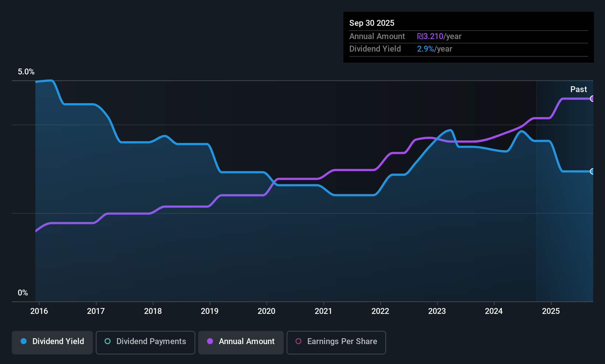
Task: Click the Sep 30 2025 tooltip date
Action: [372, 23]
